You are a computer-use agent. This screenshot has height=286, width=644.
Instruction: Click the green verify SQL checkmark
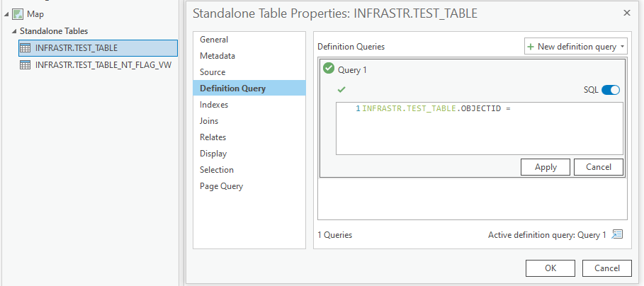pos(341,90)
